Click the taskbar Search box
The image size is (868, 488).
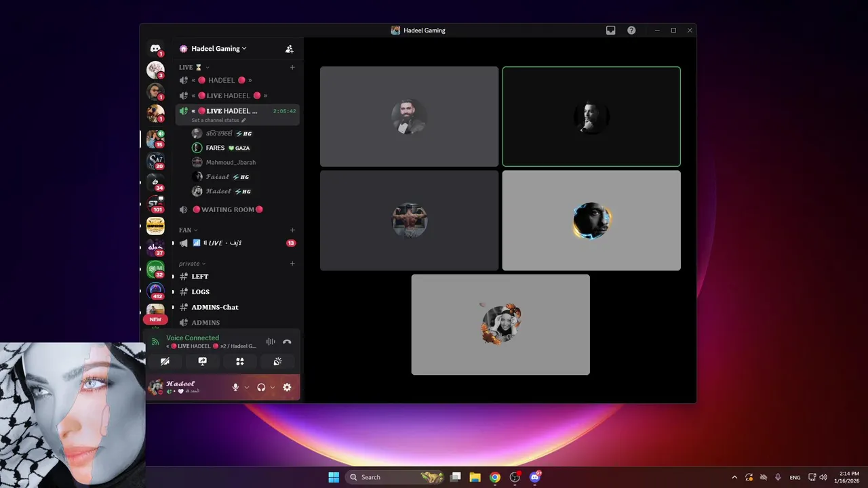395,477
